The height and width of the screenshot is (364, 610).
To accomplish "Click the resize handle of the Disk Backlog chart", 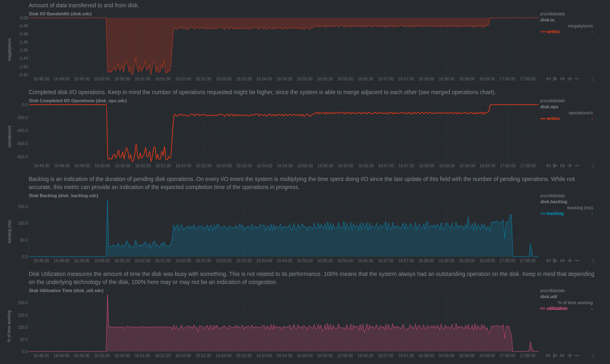I will [x=593, y=261].
